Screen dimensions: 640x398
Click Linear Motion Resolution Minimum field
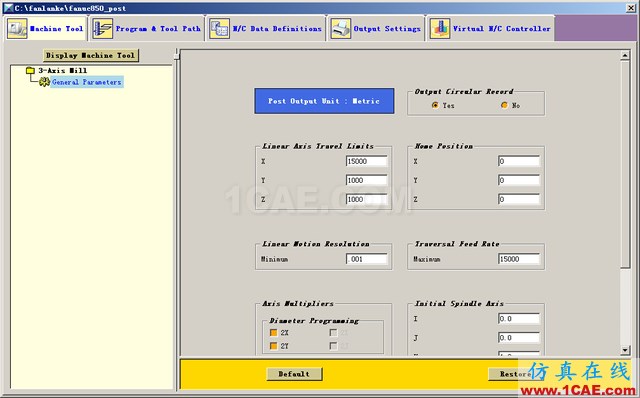367,259
